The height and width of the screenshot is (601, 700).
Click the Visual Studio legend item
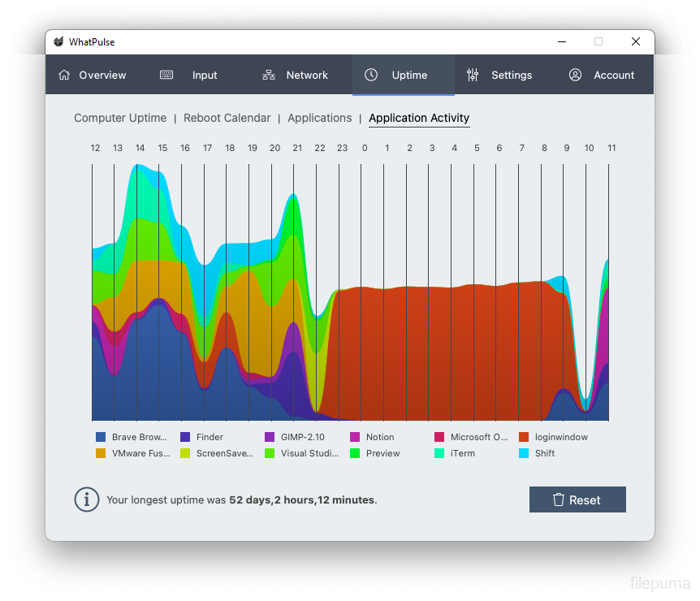point(309,453)
